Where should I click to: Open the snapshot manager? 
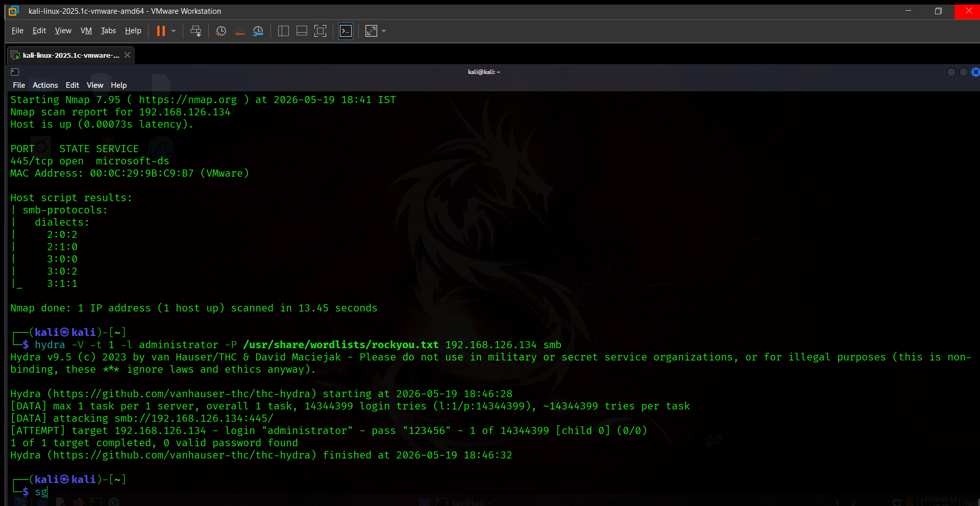pyautogui.click(x=258, y=31)
